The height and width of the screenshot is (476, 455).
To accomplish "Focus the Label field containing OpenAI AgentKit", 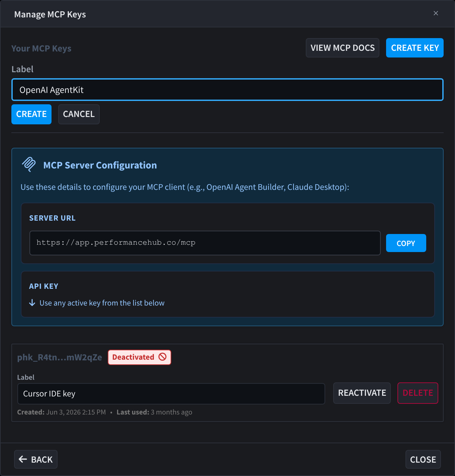I will (227, 90).
